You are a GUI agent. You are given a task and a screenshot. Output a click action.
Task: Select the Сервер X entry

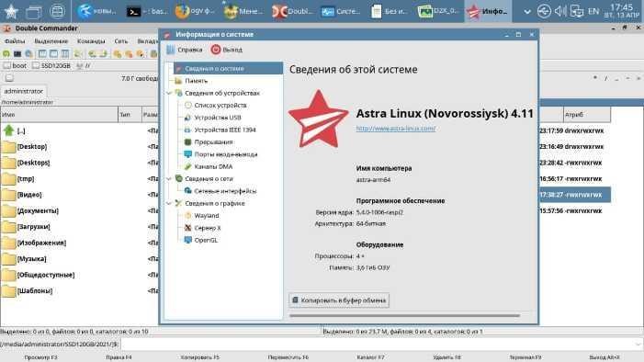coord(208,228)
